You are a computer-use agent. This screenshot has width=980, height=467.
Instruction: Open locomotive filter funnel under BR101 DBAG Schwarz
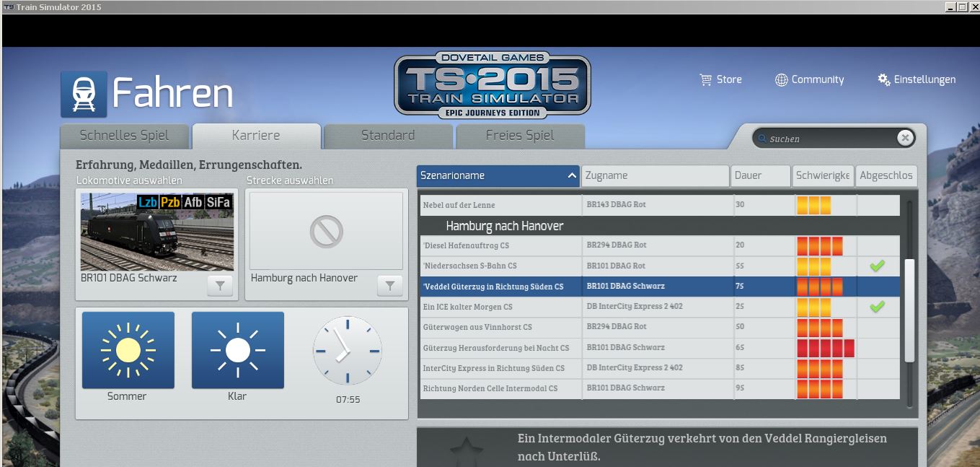[x=220, y=287]
